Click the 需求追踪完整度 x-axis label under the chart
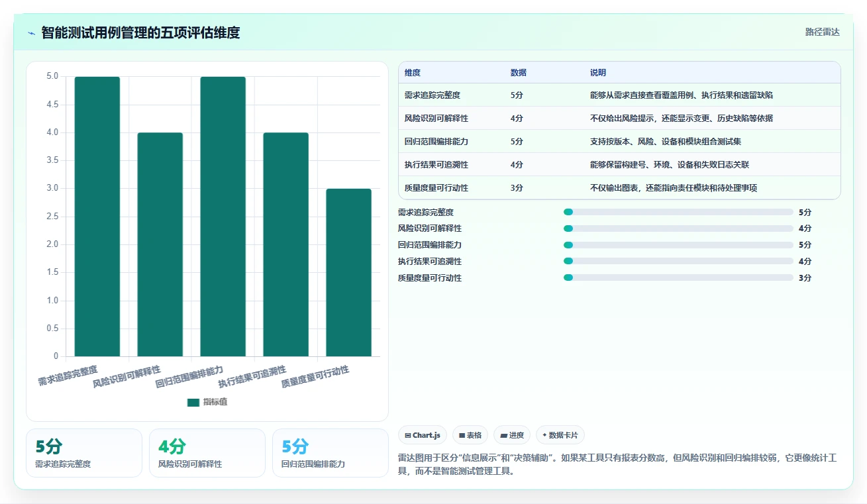 pos(68,375)
